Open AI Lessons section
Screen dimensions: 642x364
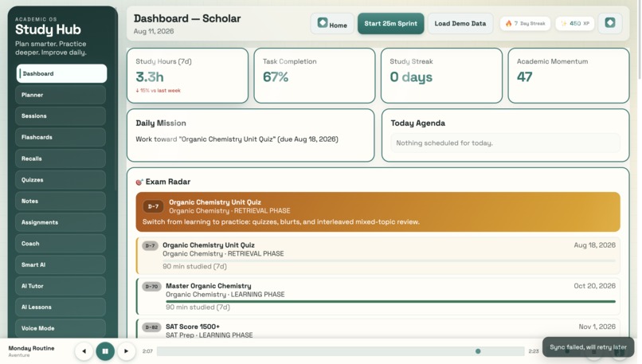point(61,307)
